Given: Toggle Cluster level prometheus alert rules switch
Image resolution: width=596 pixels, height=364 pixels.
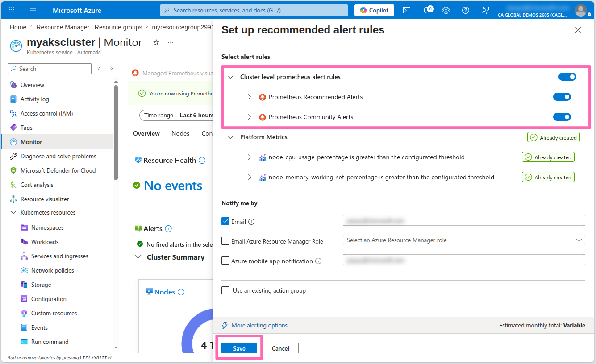Looking at the screenshot, I should pos(567,77).
